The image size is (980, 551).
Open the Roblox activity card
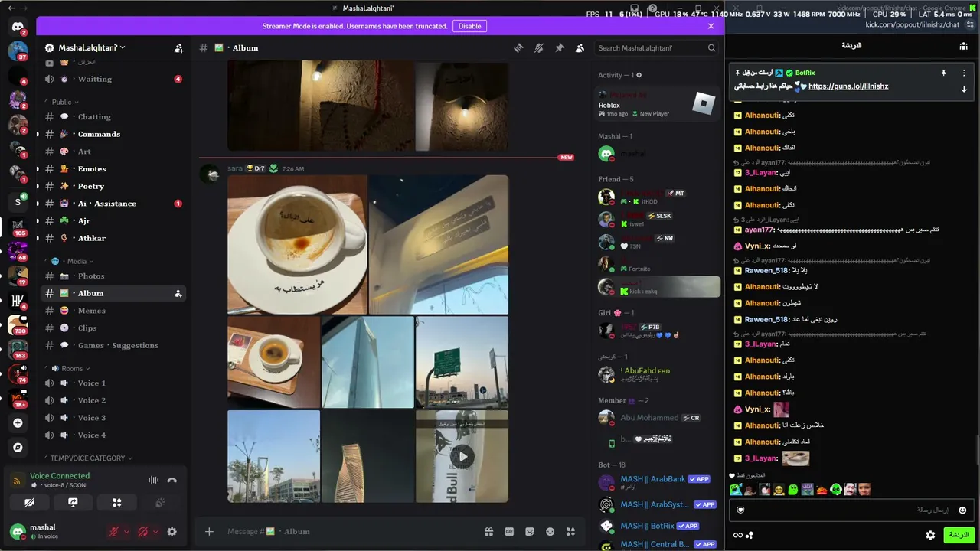click(x=658, y=104)
